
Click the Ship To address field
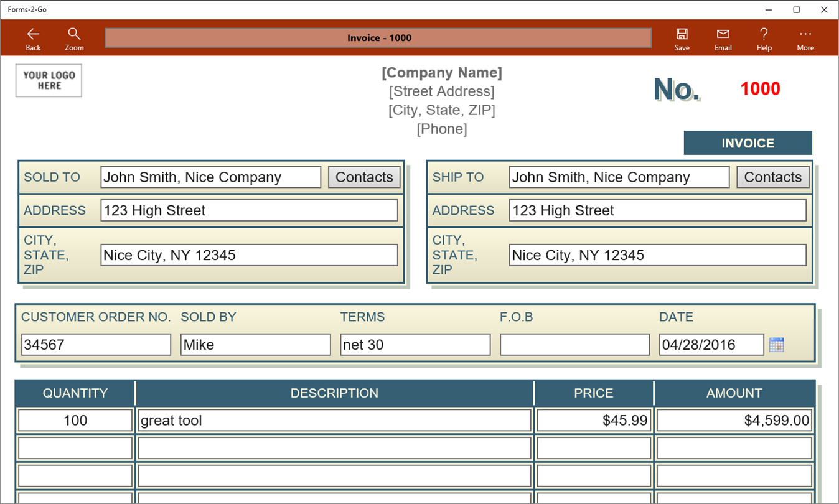[x=657, y=210]
